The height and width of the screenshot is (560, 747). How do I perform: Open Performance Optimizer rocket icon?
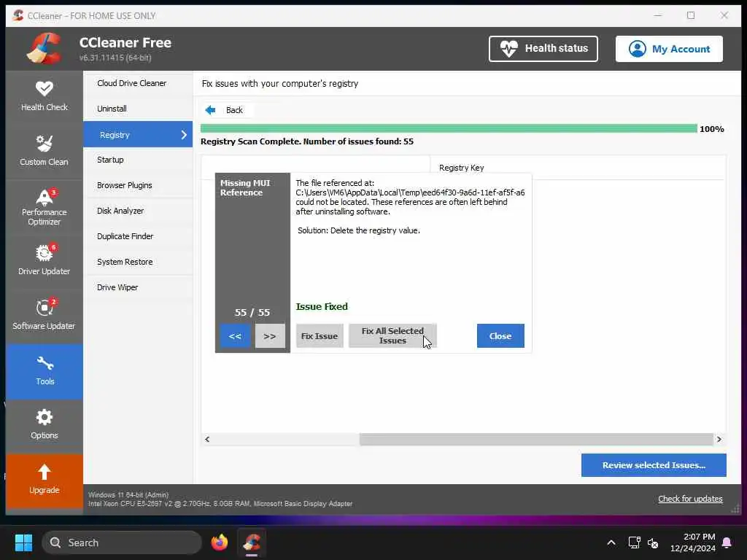(x=44, y=197)
